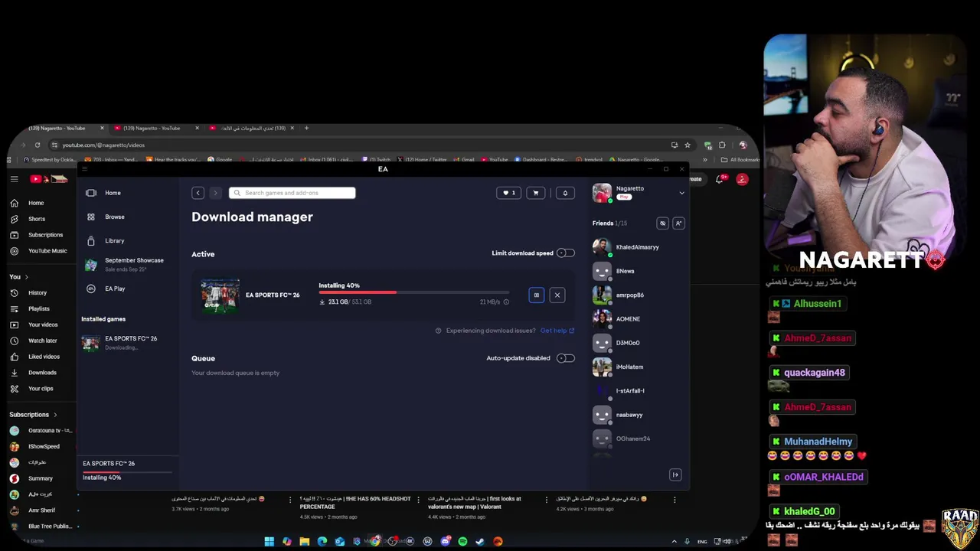The height and width of the screenshot is (551, 980).
Task: Show download speed info icon
Action: tap(506, 302)
